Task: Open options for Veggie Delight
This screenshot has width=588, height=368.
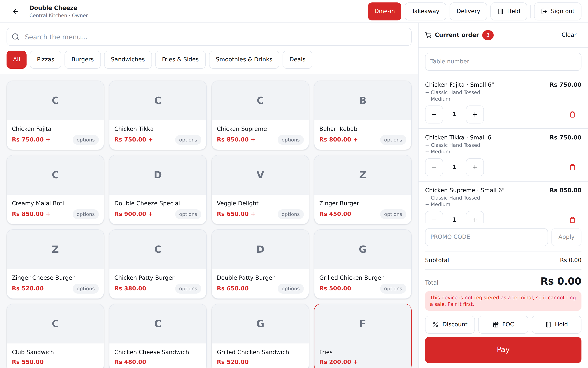Action: point(291,214)
